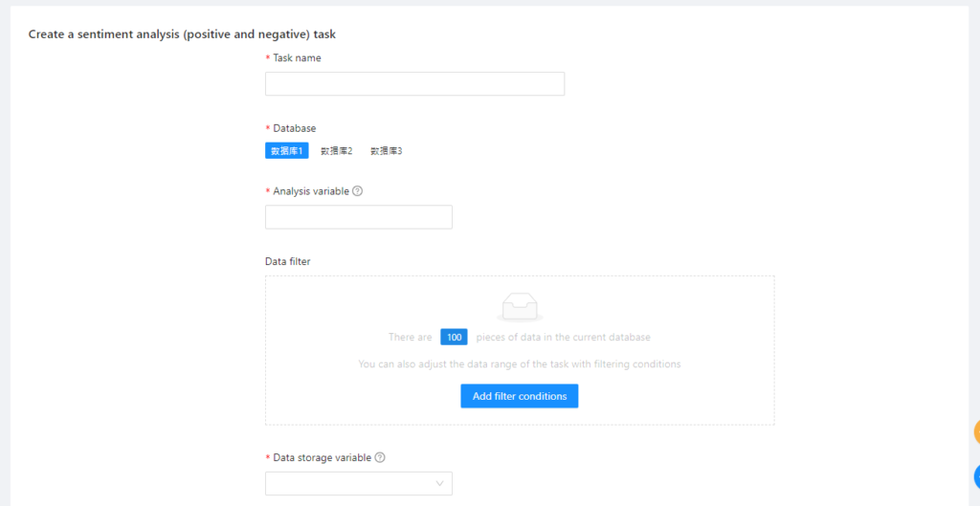Click the blue 100 data count badge
The width and height of the screenshot is (980, 506).
tap(454, 337)
